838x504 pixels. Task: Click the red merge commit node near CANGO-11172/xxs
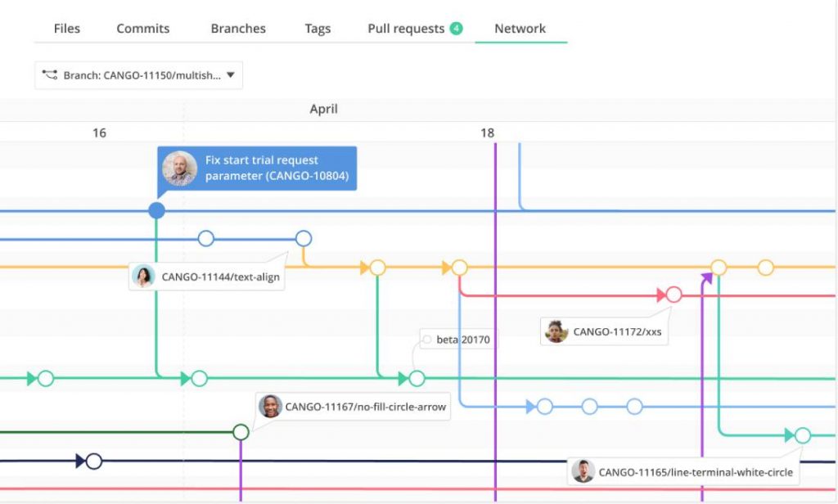[x=674, y=295]
